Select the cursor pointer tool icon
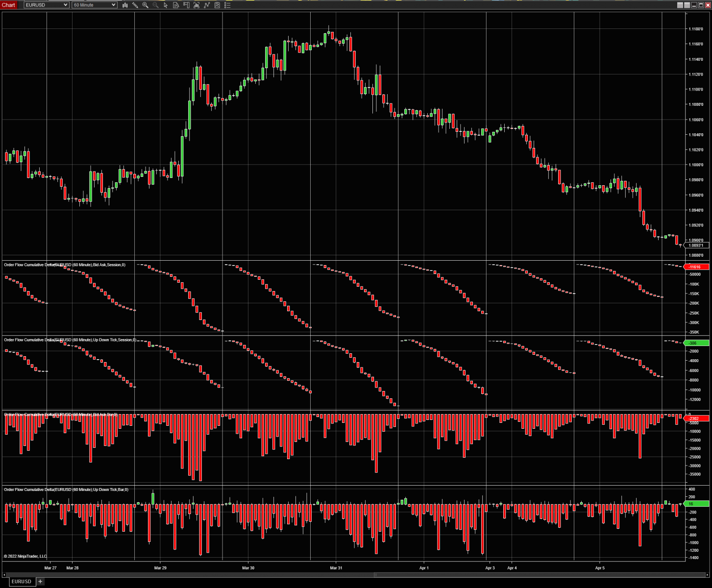This screenshot has width=712, height=588. (166, 5)
